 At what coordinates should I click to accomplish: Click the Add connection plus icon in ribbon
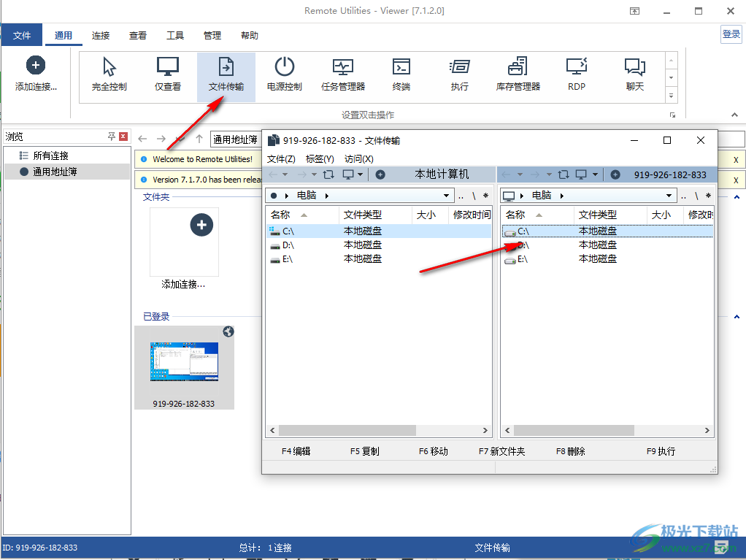[36, 65]
